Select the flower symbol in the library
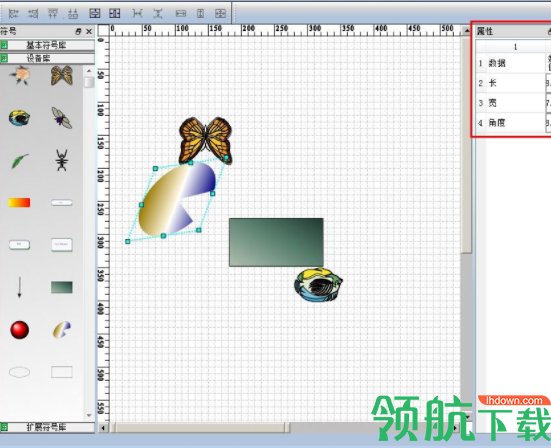Screen dimensions: 551x448 click(x=20, y=75)
